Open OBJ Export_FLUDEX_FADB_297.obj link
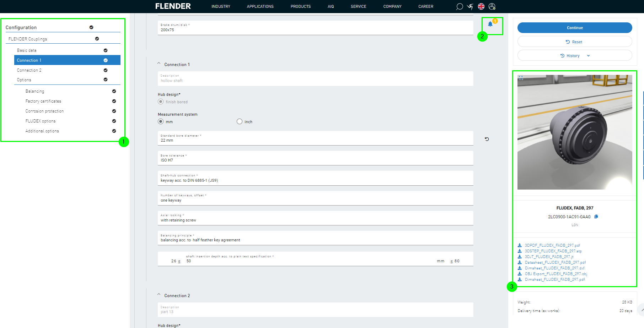Screen dimensions: 644x328 coord(556,274)
